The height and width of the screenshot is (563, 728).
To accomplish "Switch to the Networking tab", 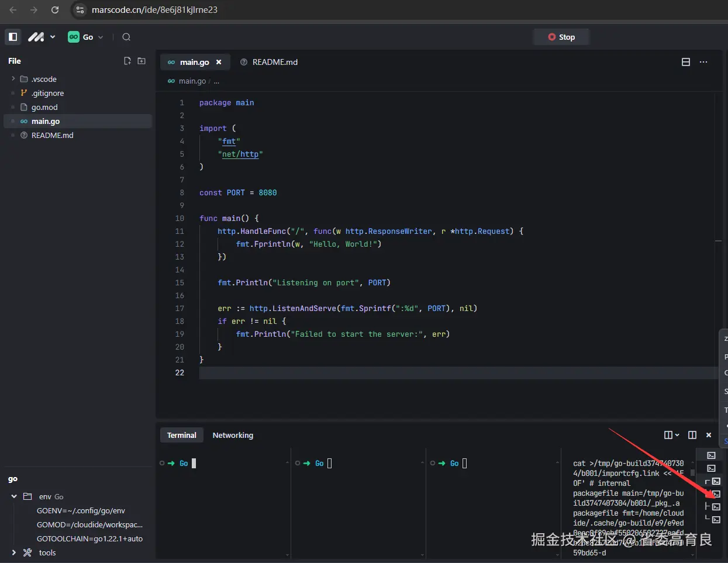I will (233, 435).
